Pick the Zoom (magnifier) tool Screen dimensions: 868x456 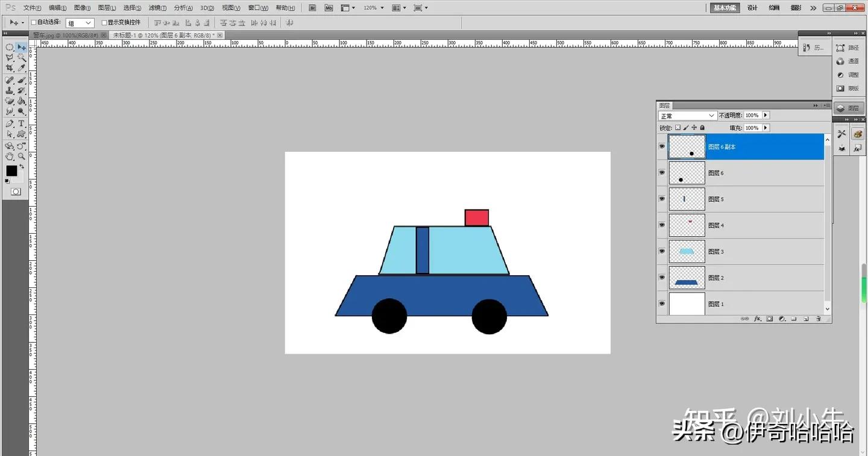(x=21, y=156)
